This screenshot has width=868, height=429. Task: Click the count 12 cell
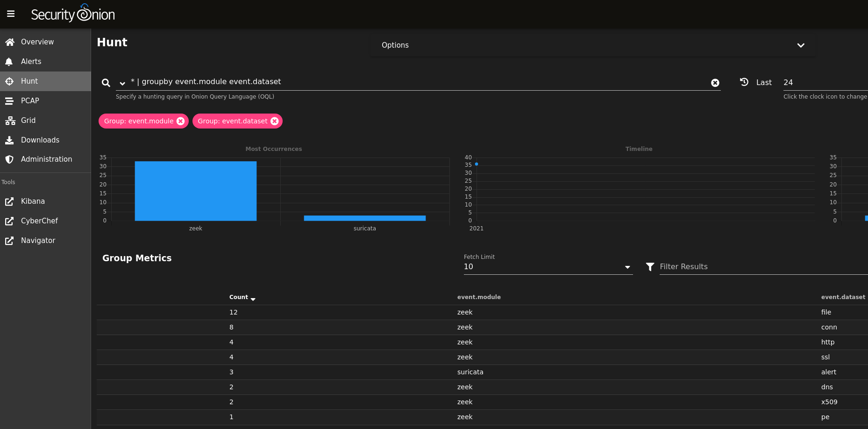coord(233,312)
